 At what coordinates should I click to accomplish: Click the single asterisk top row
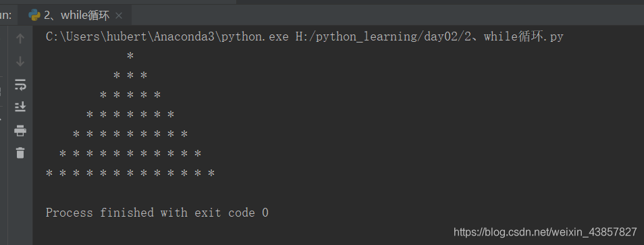pyautogui.click(x=130, y=56)
